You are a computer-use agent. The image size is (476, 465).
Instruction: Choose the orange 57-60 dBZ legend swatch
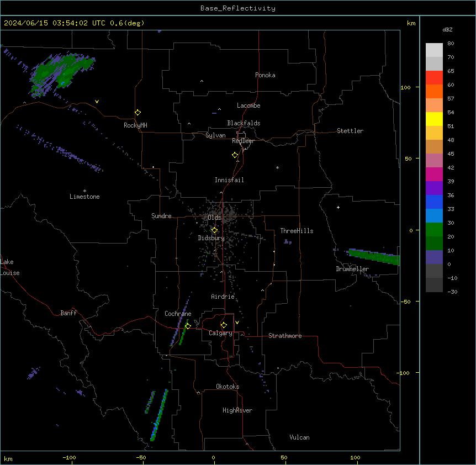434,91
